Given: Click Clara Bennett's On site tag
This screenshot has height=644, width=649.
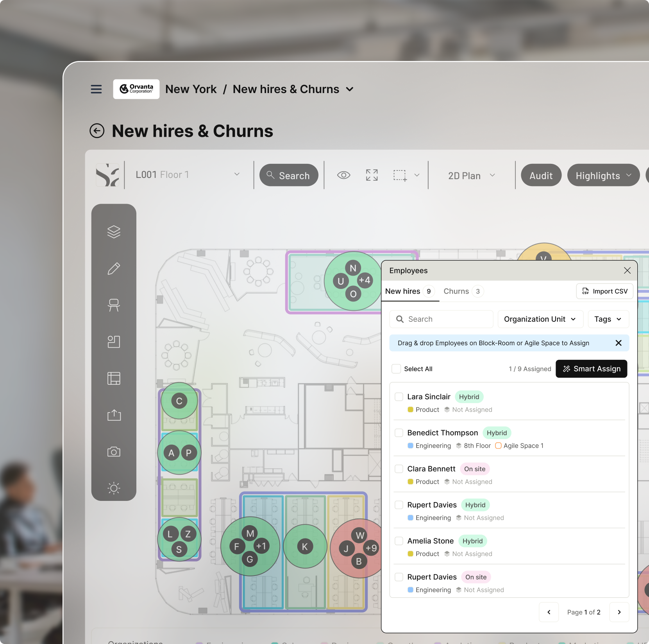Looking at the screenshot, I should 475,469.
